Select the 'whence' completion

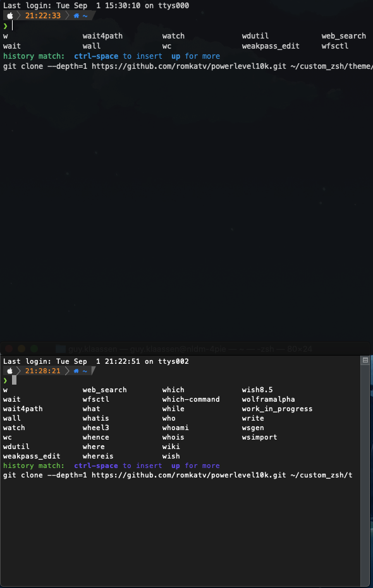(95, 437)
